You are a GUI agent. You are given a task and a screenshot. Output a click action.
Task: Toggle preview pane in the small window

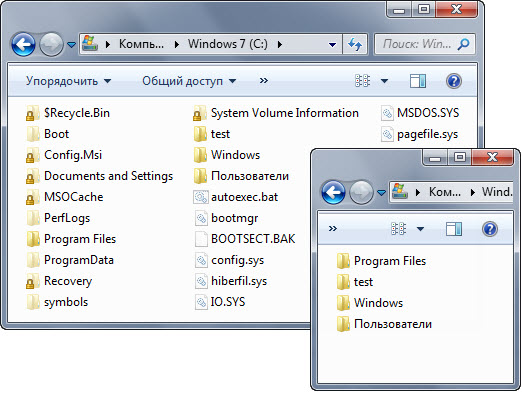454,229
